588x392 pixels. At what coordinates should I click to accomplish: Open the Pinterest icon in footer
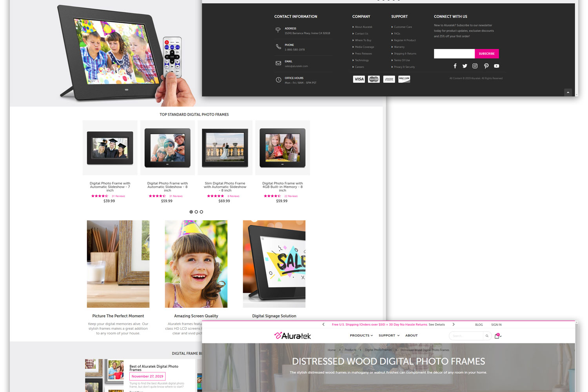(486, 66)
